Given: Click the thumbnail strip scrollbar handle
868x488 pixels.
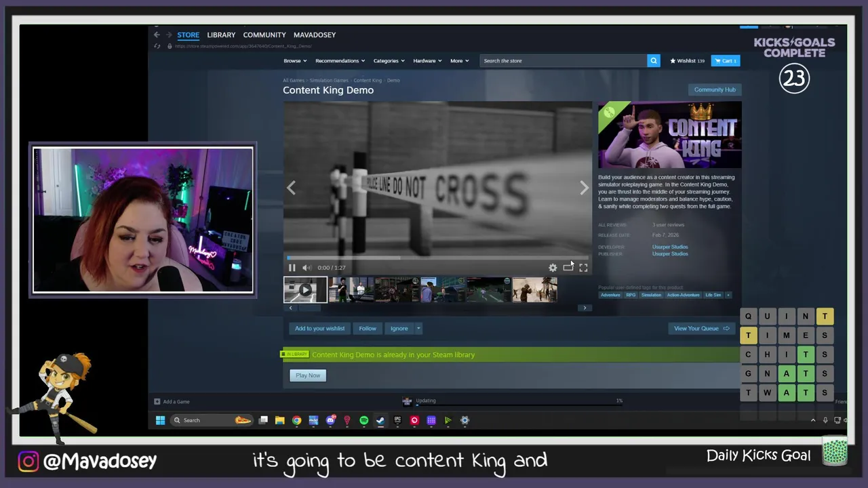Looking at the screenshot, I should (x=309, y=308).
